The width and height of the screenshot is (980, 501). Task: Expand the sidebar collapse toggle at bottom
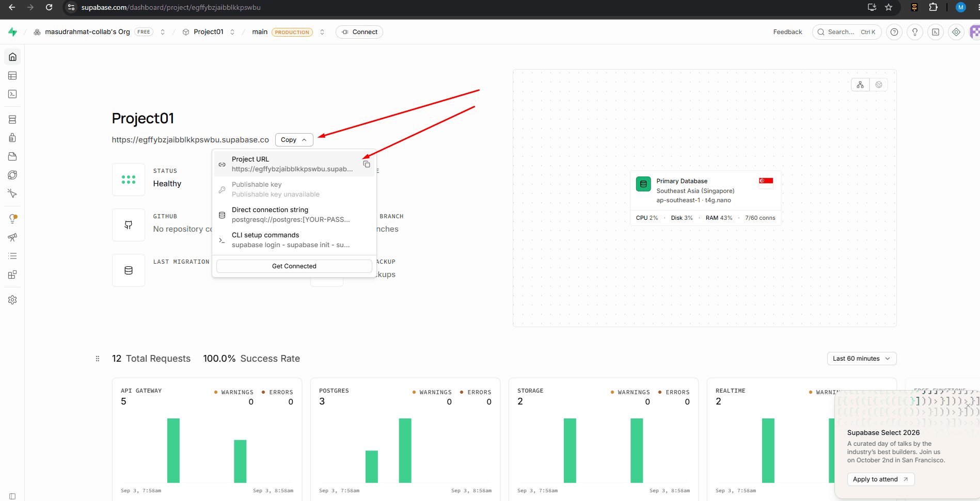click(12, 496)
